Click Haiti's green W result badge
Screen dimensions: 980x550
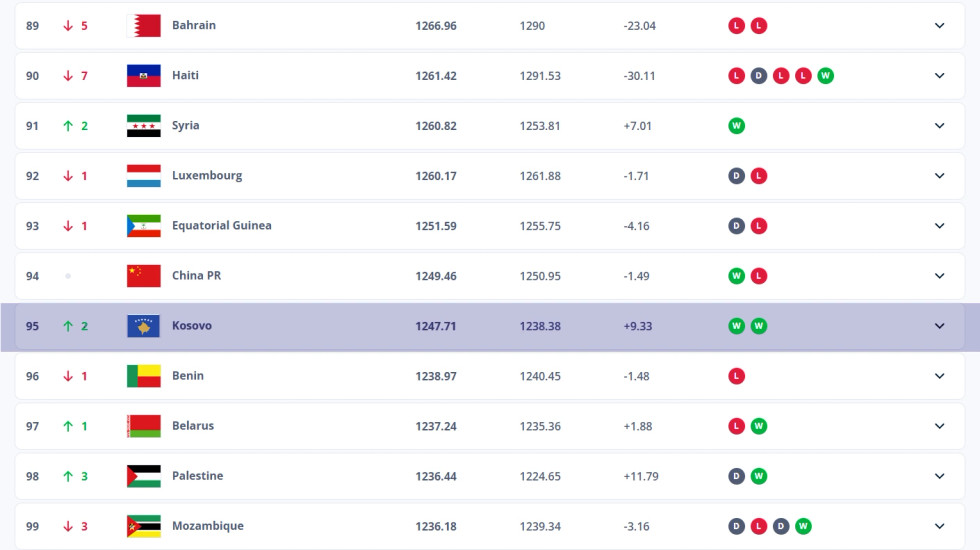click(825, 76)
